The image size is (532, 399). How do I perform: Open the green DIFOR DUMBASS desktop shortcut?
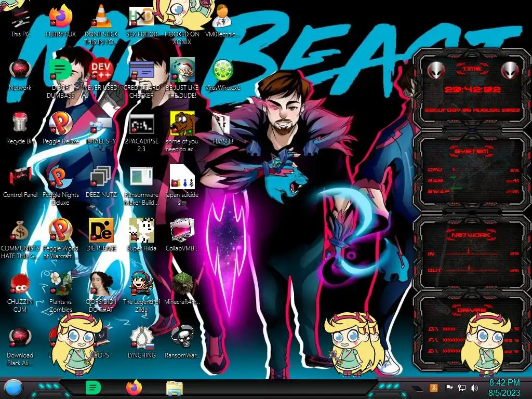click(60, 79)
